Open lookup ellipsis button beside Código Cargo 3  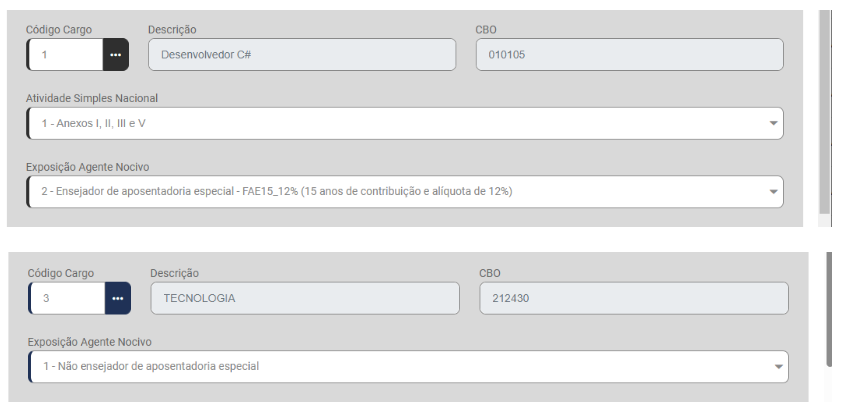coord(118,298)
